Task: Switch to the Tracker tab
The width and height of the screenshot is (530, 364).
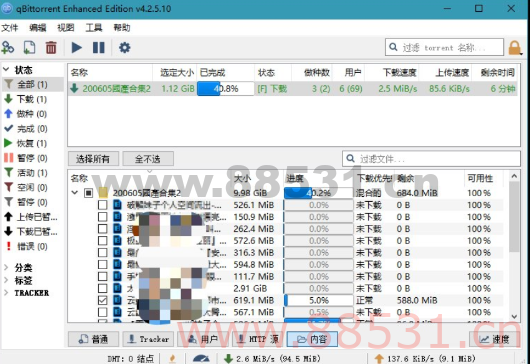Action: coord(148,339)
